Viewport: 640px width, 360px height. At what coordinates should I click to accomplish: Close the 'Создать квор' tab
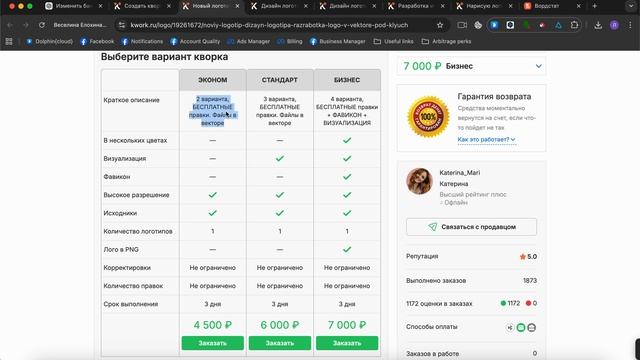pos(169,6)
